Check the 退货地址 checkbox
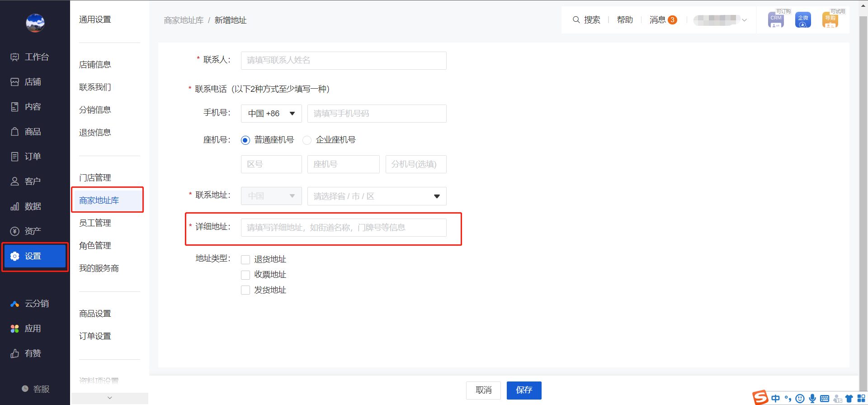This screenshot has width=868, height=405. pyautogui.click(x=245, y=260)
